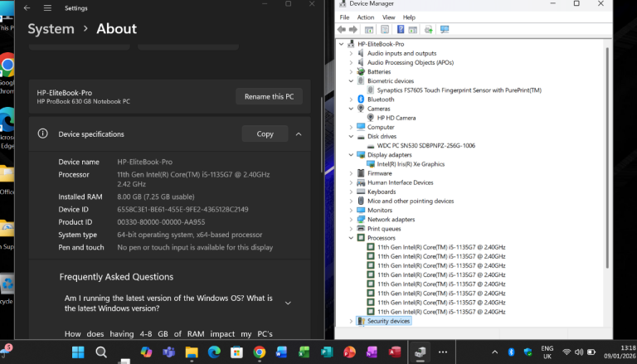Screen dimensions: 637x364
Task: Expand the latest Windows version FAQ
Action: (288, 303)
